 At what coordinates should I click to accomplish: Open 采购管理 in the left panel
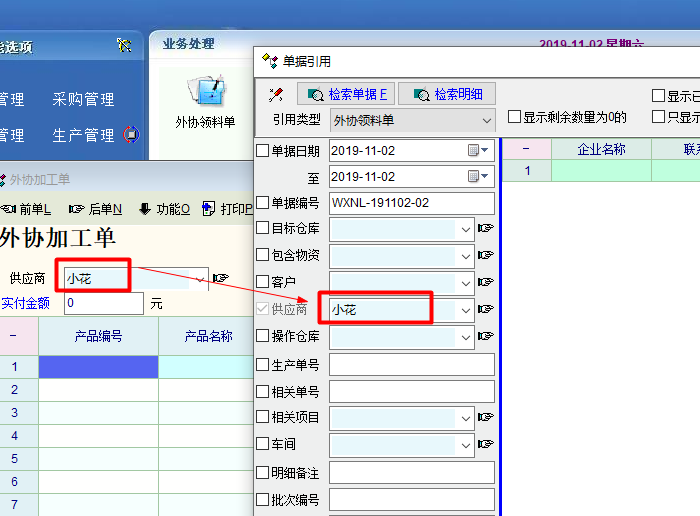83,100
